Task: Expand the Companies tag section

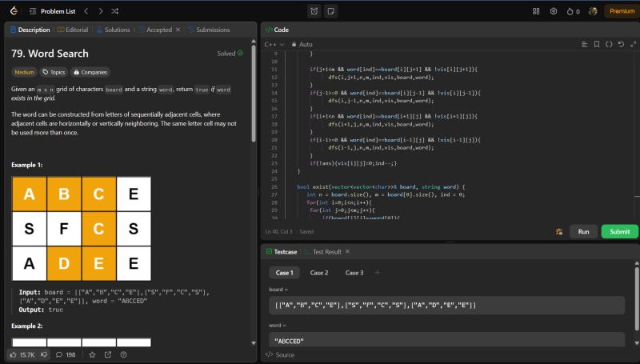Action: tap(90, 72)
